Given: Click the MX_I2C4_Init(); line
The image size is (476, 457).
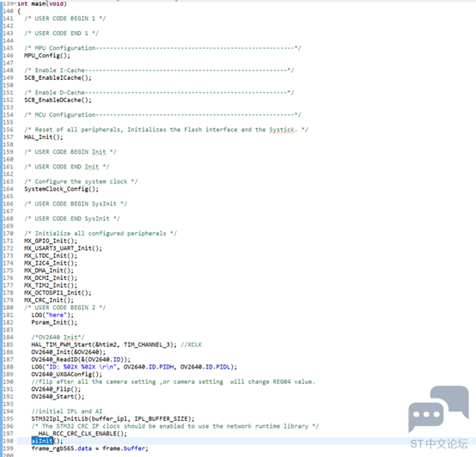Looking at the screenshot, I should [x=51, y=263].
